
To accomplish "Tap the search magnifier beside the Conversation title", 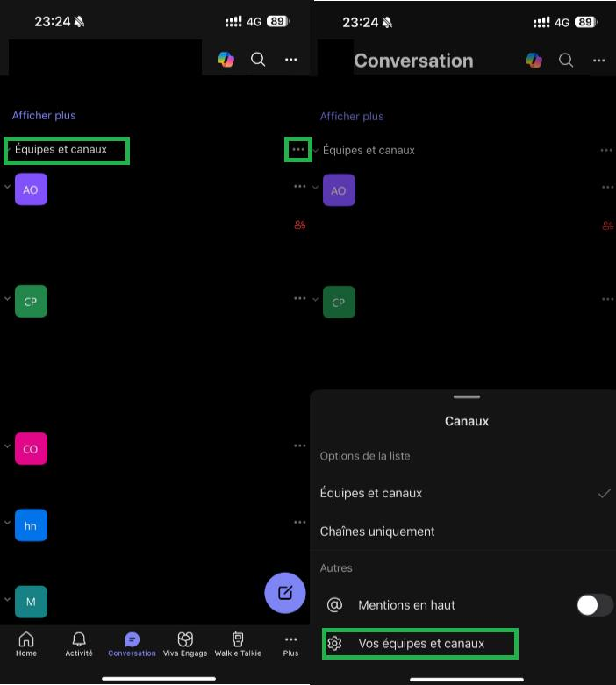I will (x=566, y=60).
